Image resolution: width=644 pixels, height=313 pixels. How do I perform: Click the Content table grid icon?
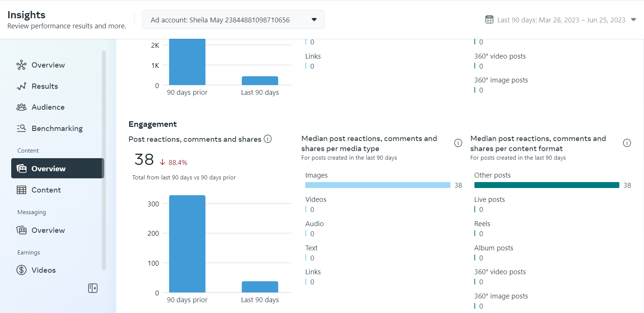tap(21, 190)
